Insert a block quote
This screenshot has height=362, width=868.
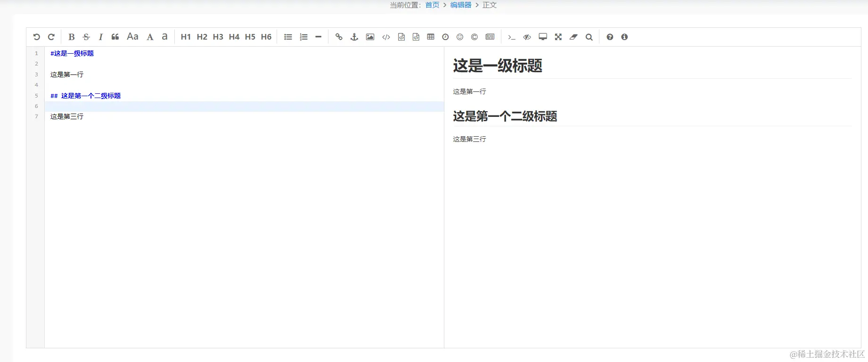(115, 37)
